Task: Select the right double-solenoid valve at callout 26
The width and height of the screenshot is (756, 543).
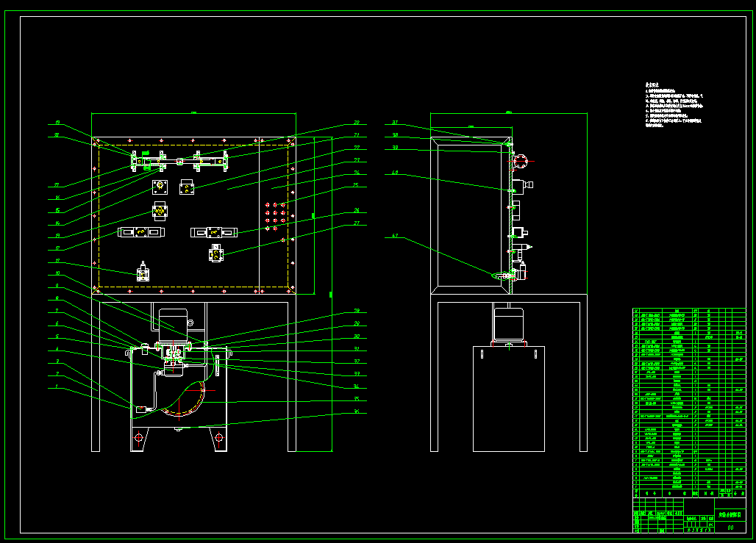Action: tap(213, 233)
